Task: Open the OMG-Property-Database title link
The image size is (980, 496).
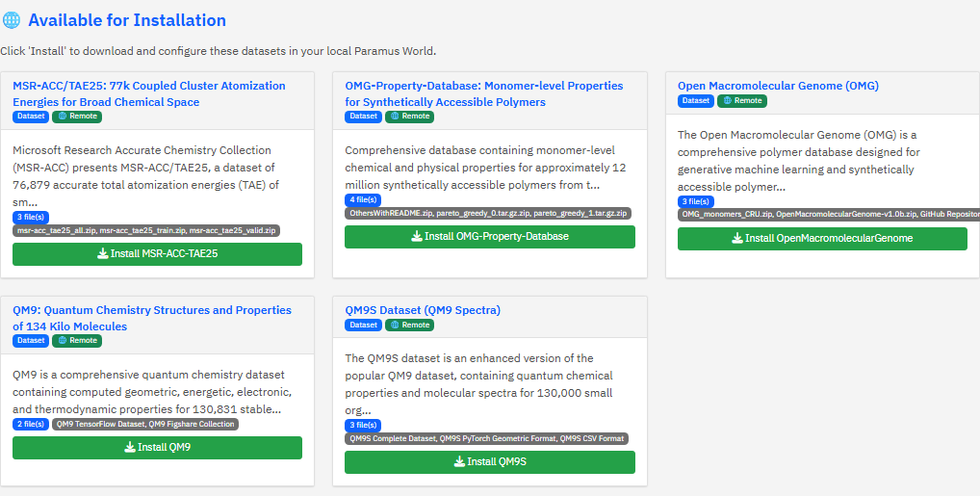Action: (483, 93)
